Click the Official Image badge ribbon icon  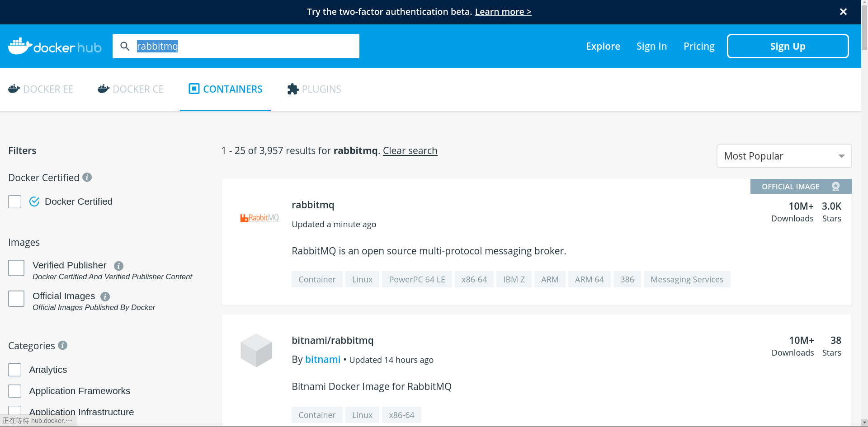pos(835,187)
